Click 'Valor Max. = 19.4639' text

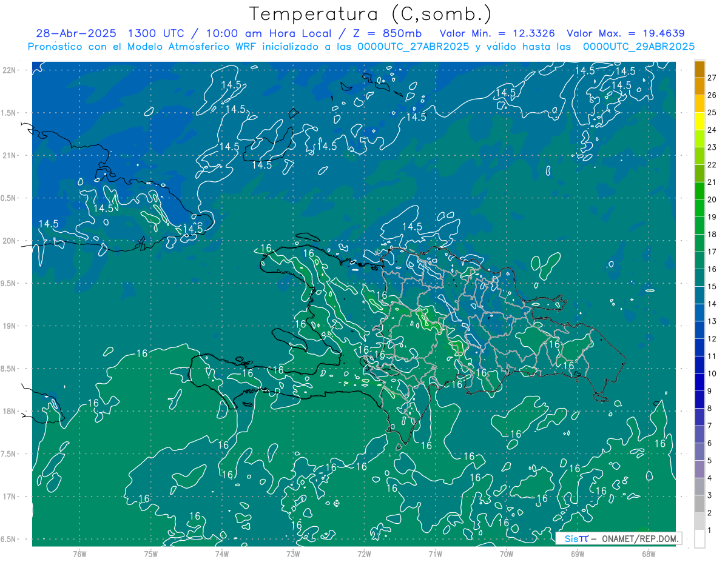pyautogui.click(x=625, y=33)
